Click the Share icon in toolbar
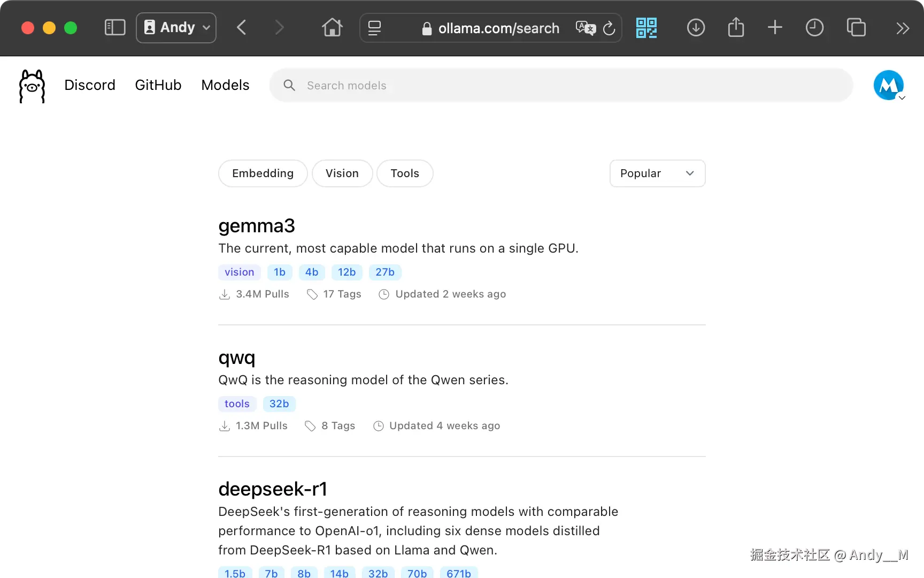Viewport: 924px width, 578px height. [736, 28]
